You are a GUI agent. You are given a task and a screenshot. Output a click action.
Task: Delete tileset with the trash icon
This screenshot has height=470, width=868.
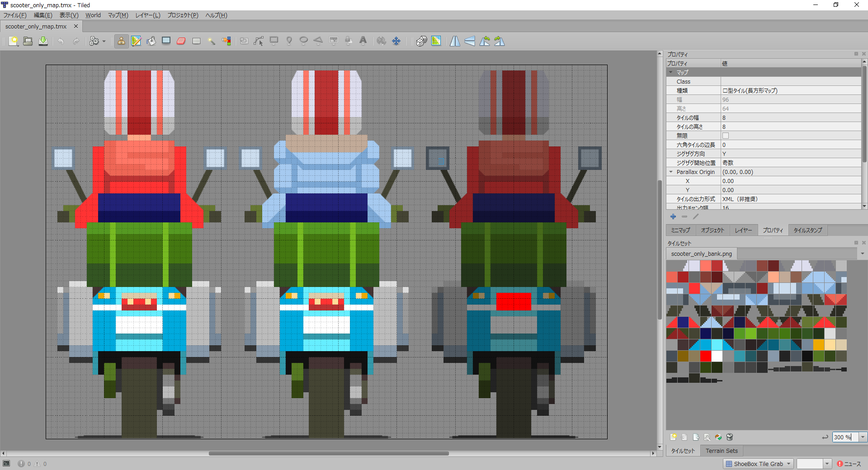click(x=730, y=437)
